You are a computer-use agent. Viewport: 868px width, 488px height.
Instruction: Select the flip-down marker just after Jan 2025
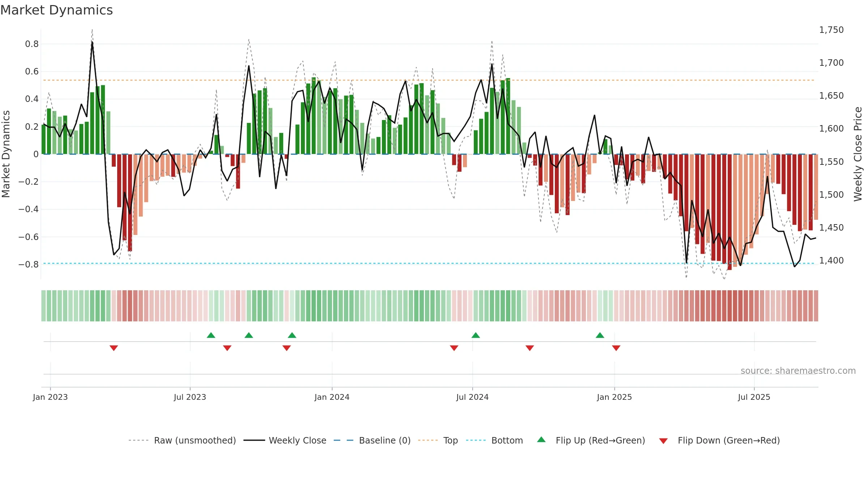coord(616,348)
